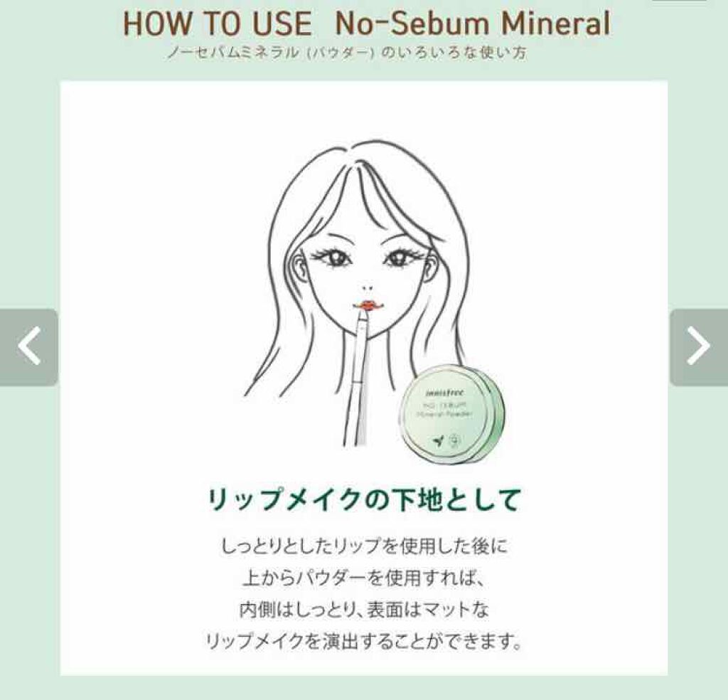Click the ノーセバムミネラル subtitle line
The height and width of the screenshot is (700, 728).
coord(346,53)
